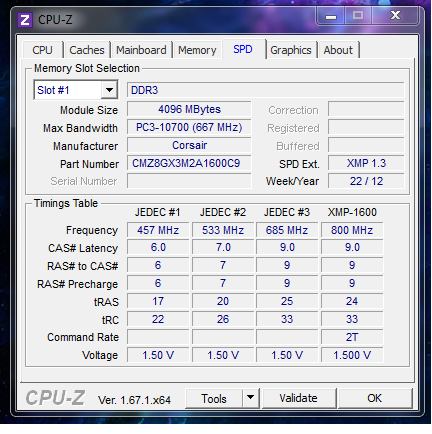Image resolution: width=432 pixels, height=434 pixels.
Task: Minimize the CPU-Z window
Action: [331, 16]
